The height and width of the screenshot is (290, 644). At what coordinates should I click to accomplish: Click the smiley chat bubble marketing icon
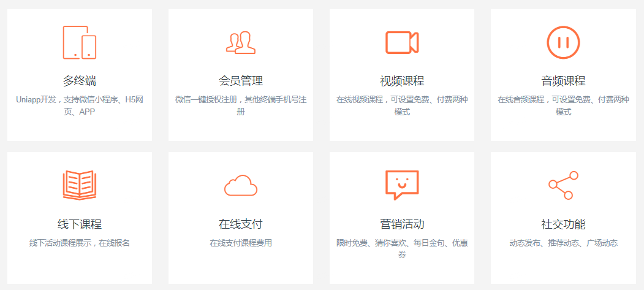click(402, 185)
